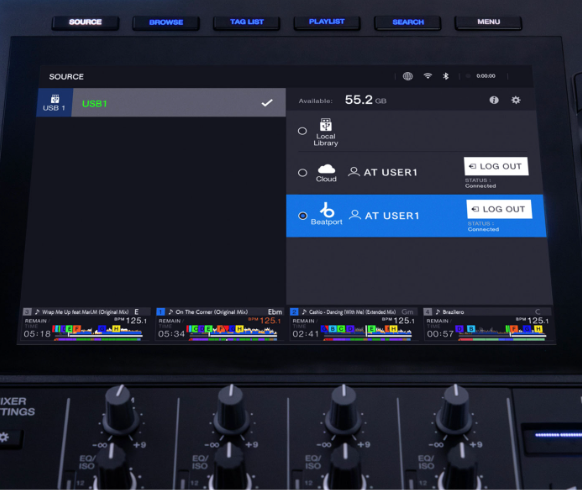Screen dimensions: 582x490
Task: Select the Local Library radio button
Action: pos(303,131)
